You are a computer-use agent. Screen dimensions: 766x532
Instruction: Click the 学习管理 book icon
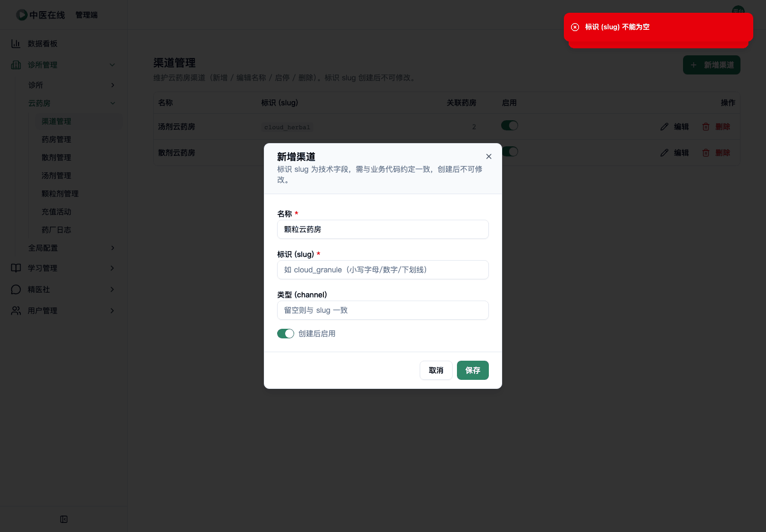(16, 268)
